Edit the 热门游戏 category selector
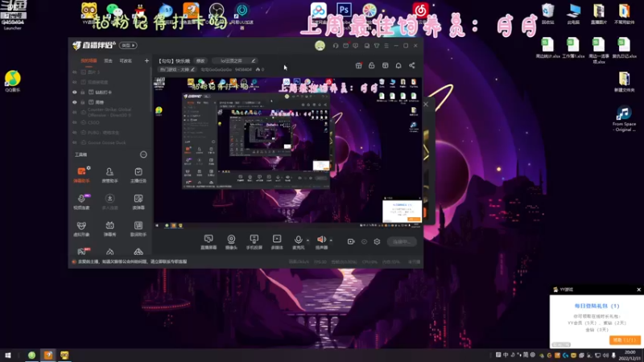The width and height of the screenshot is (644, 362). coord(177,70)
